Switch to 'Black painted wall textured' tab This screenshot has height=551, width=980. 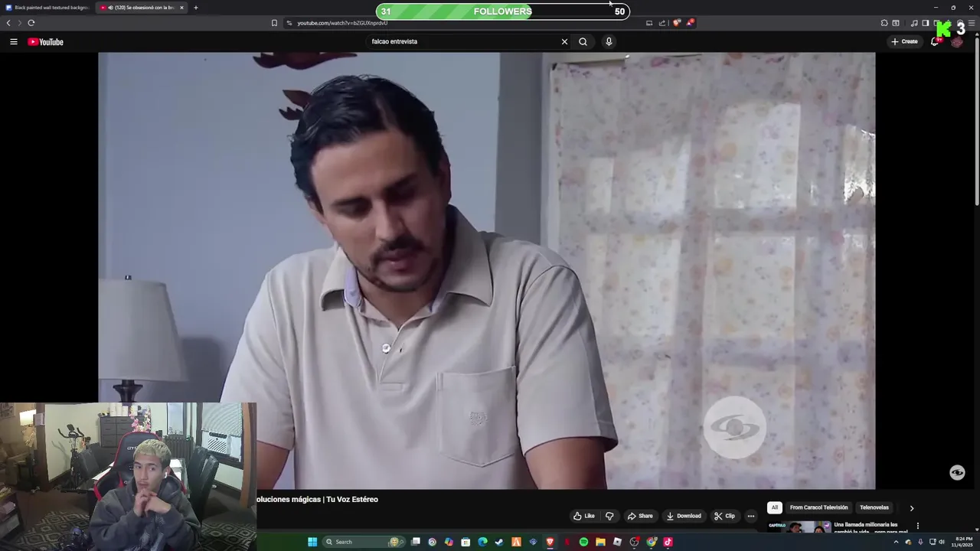click(x=47, y=8)
